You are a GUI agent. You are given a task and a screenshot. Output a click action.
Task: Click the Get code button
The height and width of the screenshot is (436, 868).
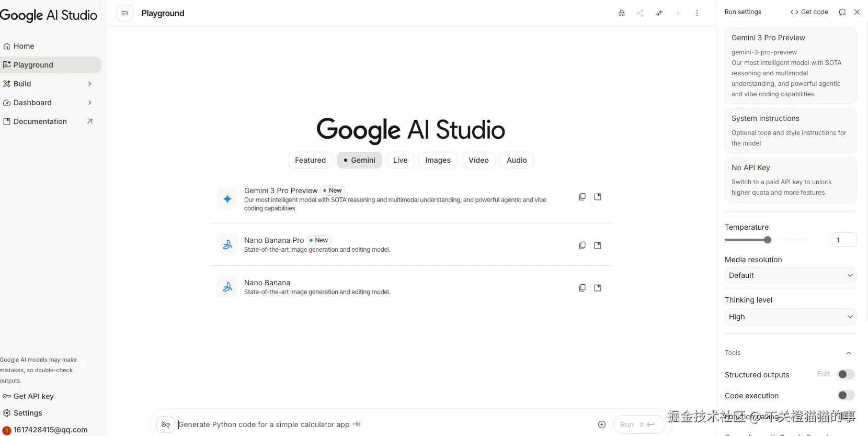pyautogui.click(x=809, y=12)
